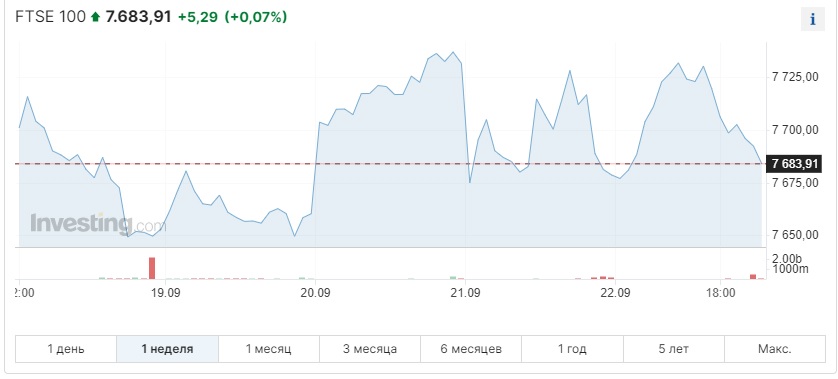Click the 18:00 time axis label
Image resolution: width=838 pixels, height=379 pixels.
tap(720, 292)
